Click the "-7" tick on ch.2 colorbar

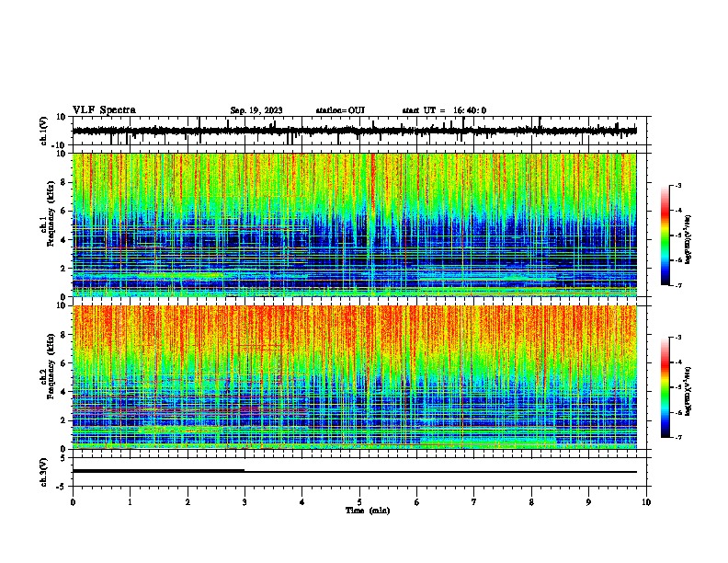(677, 437)
